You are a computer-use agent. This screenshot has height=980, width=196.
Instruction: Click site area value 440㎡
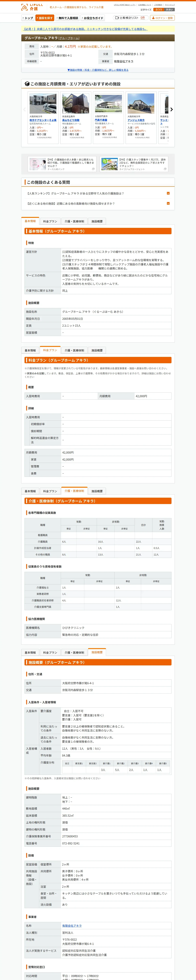(66, 808)
